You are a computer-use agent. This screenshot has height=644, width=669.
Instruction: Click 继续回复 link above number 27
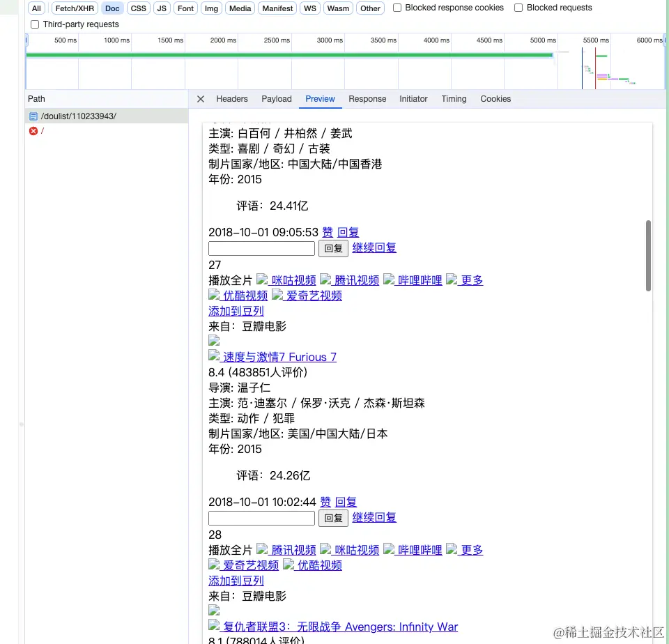(x=374, y=247)
